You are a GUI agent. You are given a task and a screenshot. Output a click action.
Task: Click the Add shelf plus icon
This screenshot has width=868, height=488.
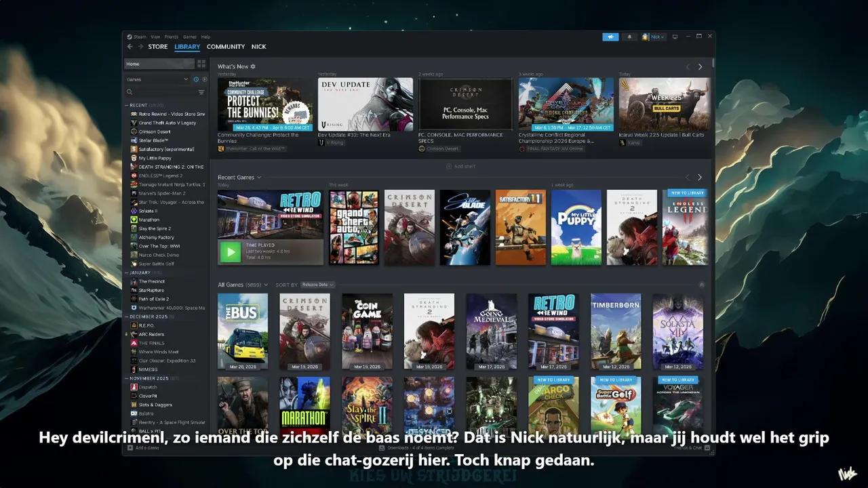point(448,166)
